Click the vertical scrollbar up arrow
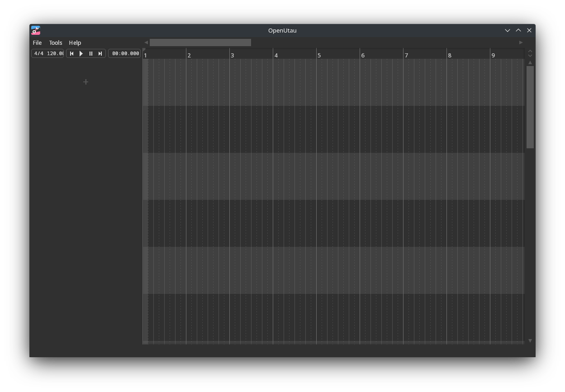 530,62
